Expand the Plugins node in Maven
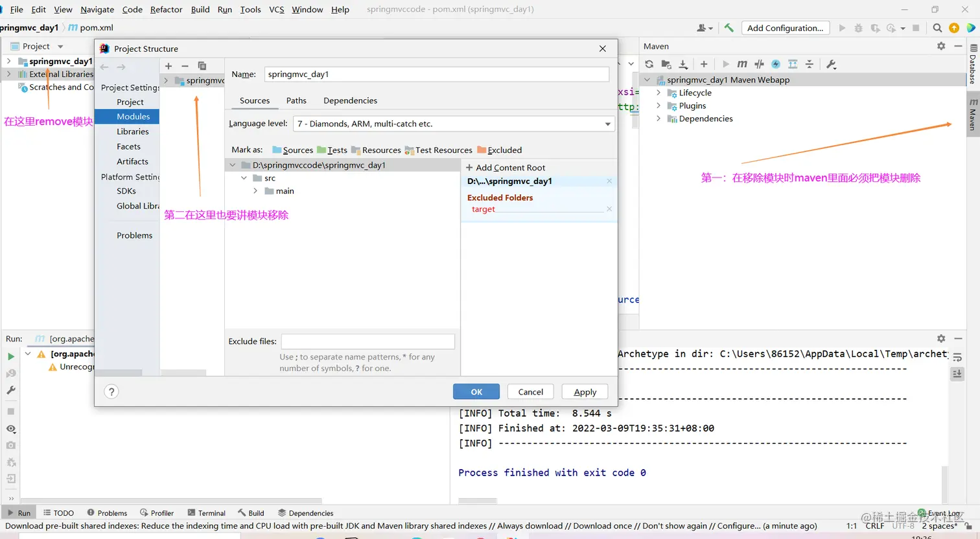This screenshot has width=980, height=539. [659, 106]
